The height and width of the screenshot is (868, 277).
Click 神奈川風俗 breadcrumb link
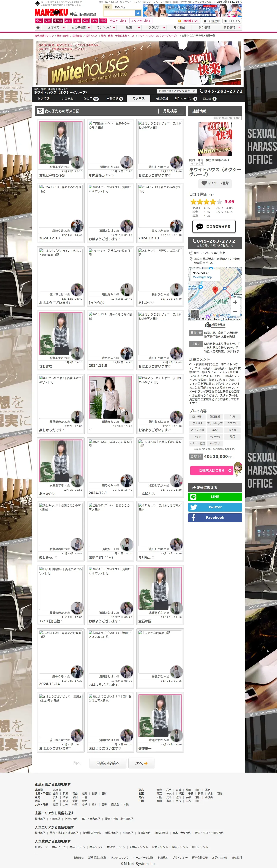[x=63, y=36]
